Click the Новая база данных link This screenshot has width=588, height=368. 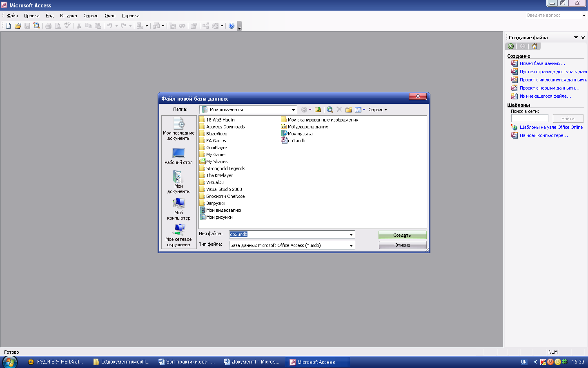tap(542, 63)
